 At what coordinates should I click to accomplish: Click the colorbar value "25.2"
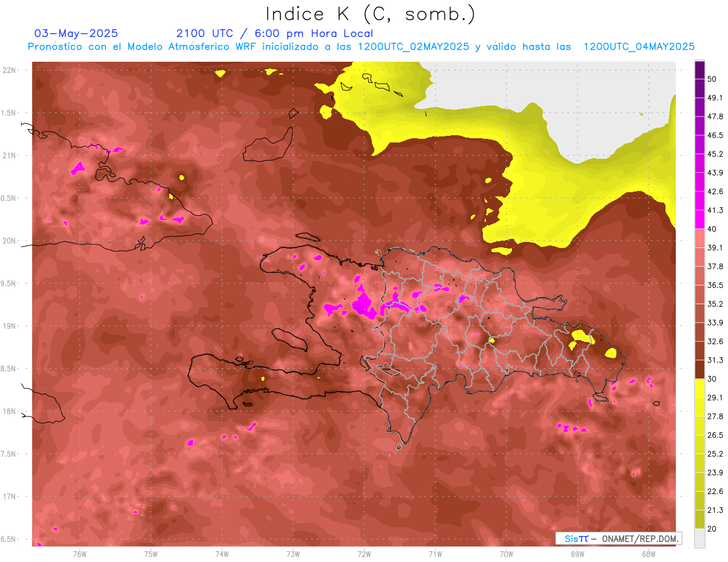tap(715, 453)
